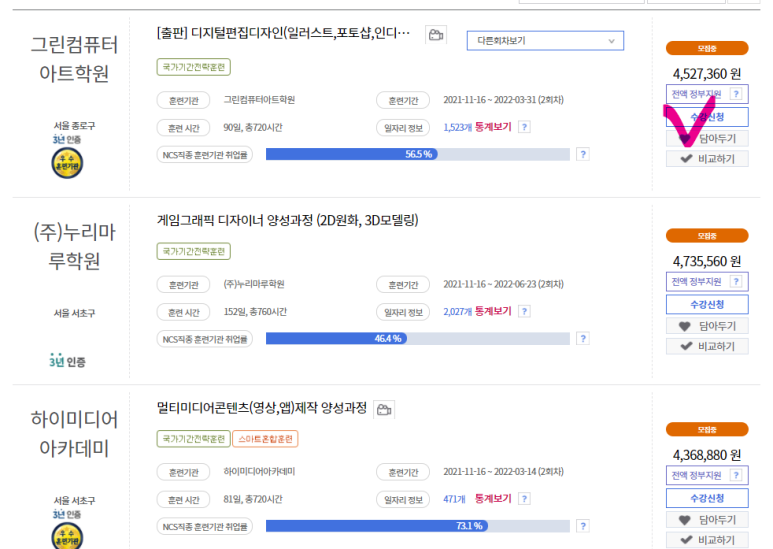The image size is (773, 549).
Task: Click the 73.1% employment rate bar
Action: (x=418, y=526)
